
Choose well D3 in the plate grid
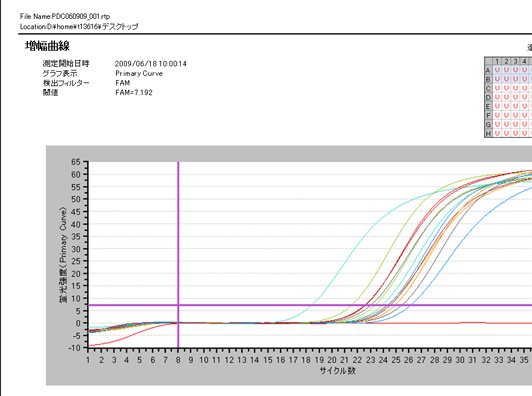pos(515,97)
